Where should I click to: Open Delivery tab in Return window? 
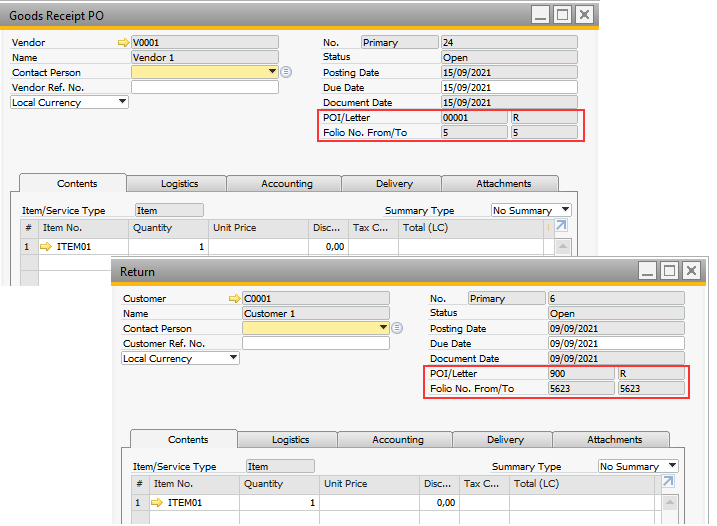(505, 440)
